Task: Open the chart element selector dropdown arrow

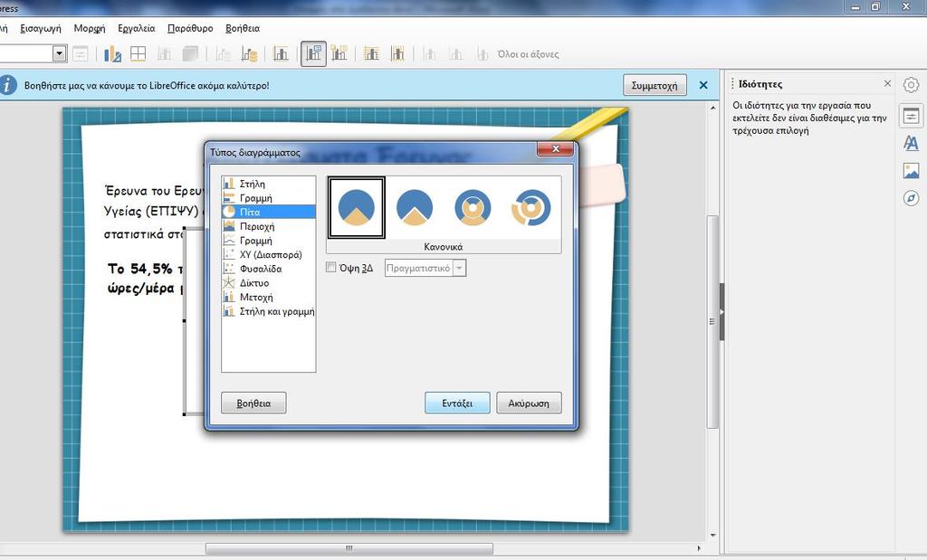Action: 59,53
